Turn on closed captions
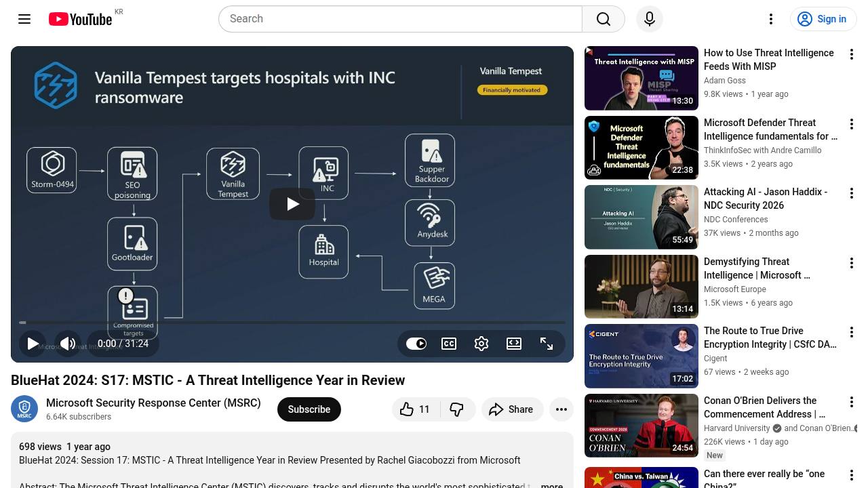The height and width of the screenshot is (488, 868). point(449,344)
